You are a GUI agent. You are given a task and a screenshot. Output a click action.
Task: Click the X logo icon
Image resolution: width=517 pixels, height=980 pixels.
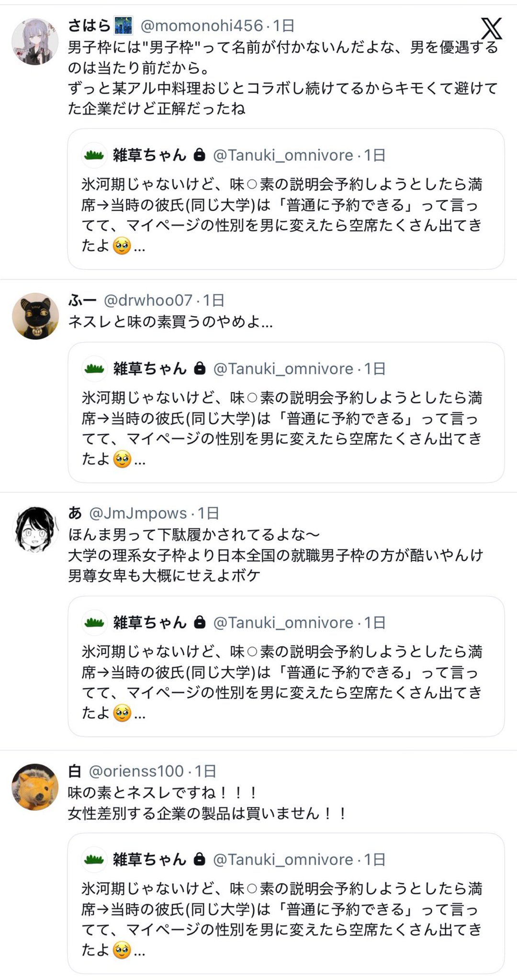[x=491, y=29]
